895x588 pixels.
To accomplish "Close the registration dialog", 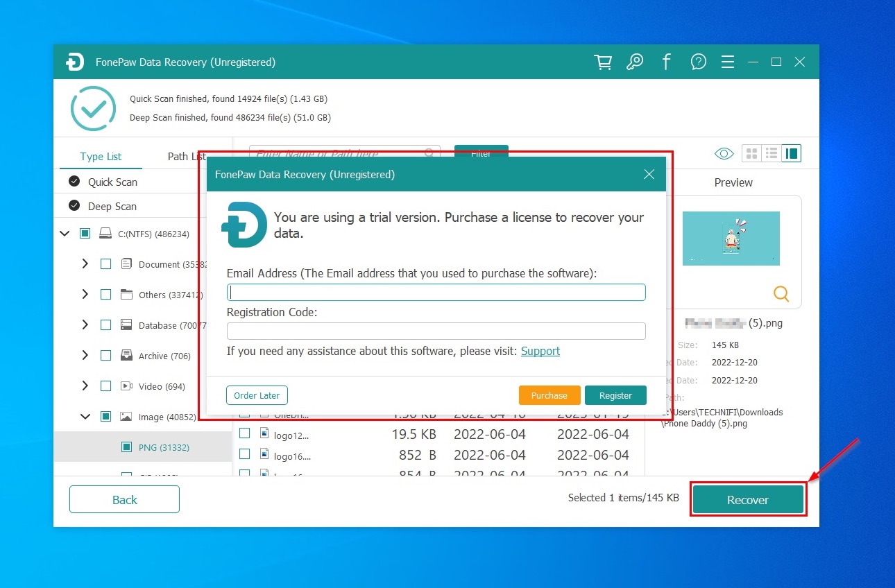I will point(649,174).
